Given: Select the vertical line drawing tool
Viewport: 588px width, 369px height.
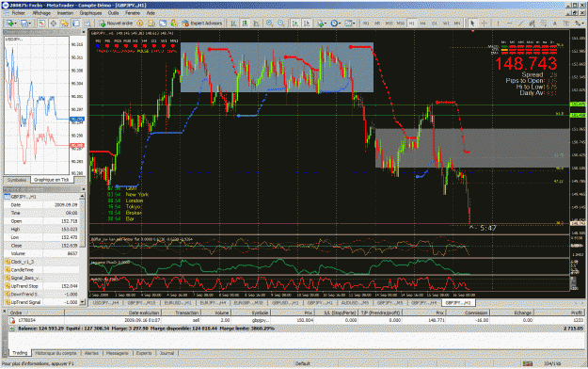Looking at the screenshot, I should coord(498,24).
